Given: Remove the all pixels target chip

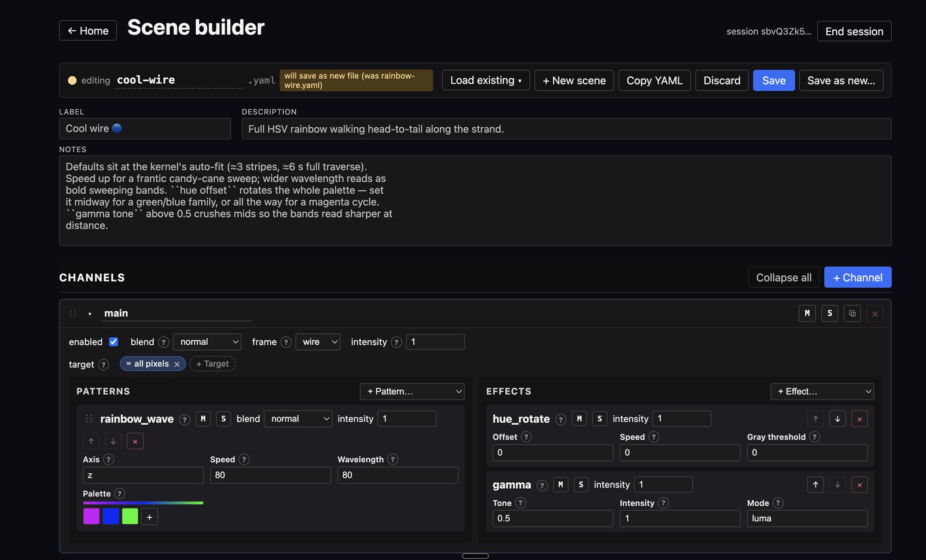Looking at the screenshot, I should (x=177, y=364).
